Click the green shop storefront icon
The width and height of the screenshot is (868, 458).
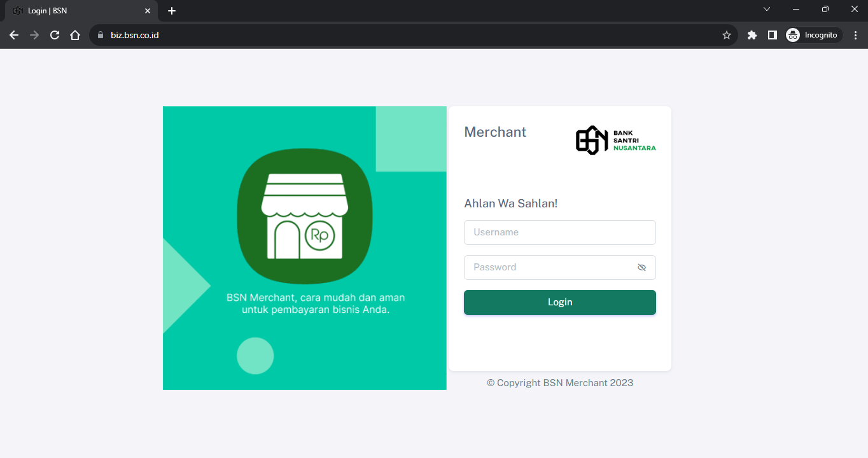pyautogui.click(x=304, y=216)
